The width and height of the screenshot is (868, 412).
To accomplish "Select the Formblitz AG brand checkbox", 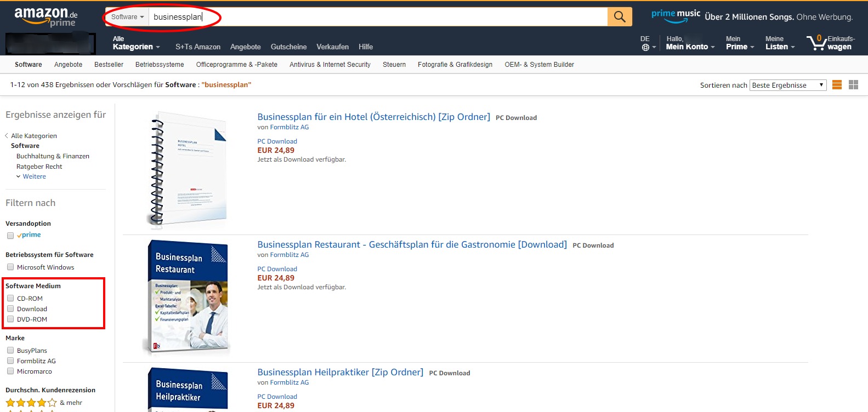I will click(10, 361).
